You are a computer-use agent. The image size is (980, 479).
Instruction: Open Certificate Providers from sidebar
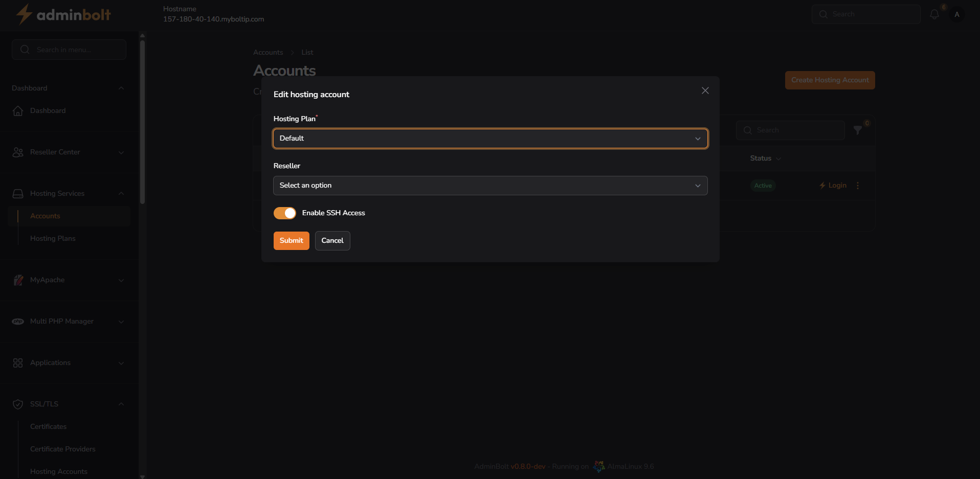pyautogui.click(x=62, y=449)
